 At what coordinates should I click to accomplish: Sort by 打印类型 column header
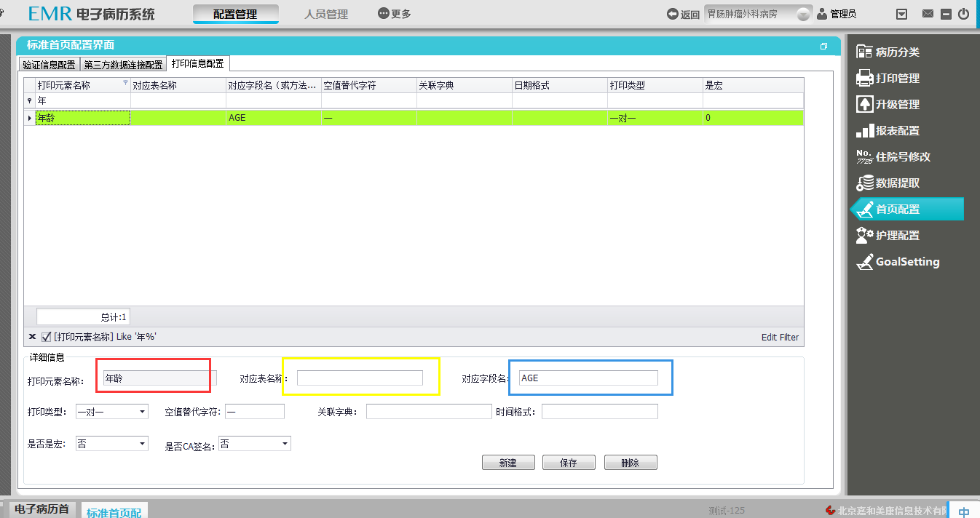pos(655,85)
